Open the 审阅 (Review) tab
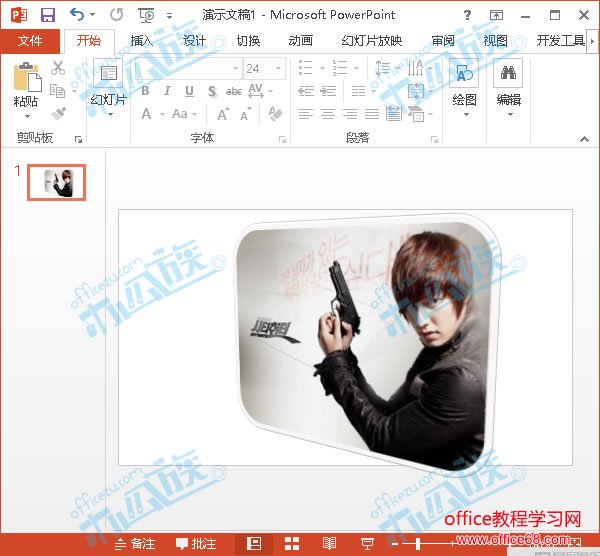This screenshot has height=556, width=600. [x=443, y=40]
